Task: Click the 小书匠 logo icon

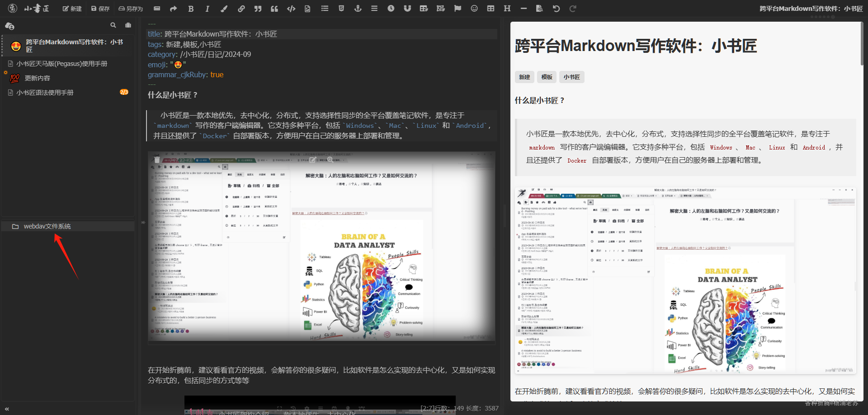Action: coord(13,8)
